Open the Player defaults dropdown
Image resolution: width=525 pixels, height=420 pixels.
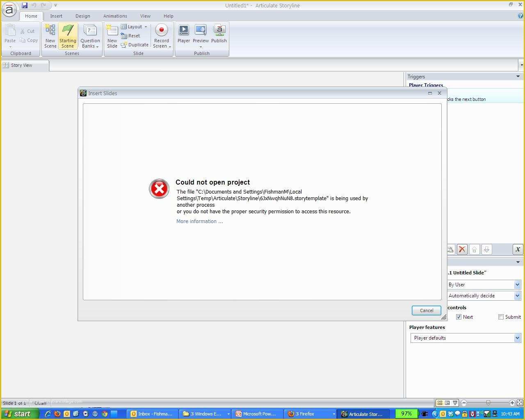[x=466, y=338]
